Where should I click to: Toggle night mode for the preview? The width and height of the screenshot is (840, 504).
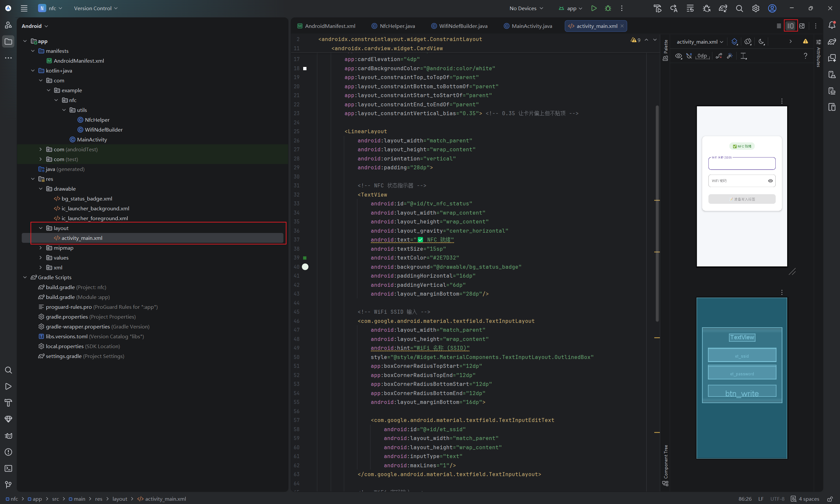[762, 42]
